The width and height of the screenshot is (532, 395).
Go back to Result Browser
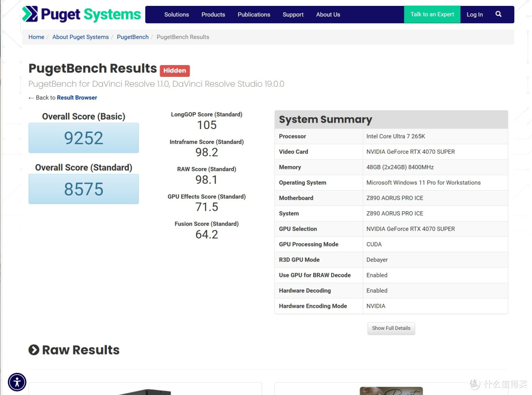coord(77,98)
